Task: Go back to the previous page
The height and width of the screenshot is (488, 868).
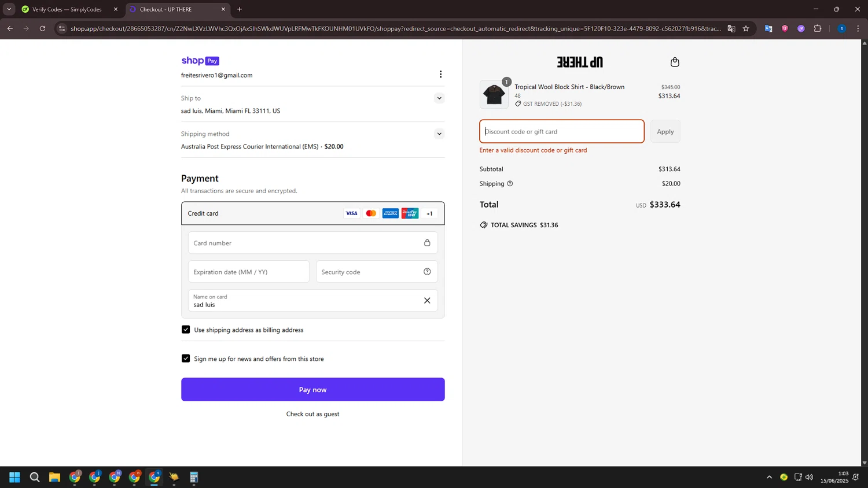Action: (x=10, y=28)
